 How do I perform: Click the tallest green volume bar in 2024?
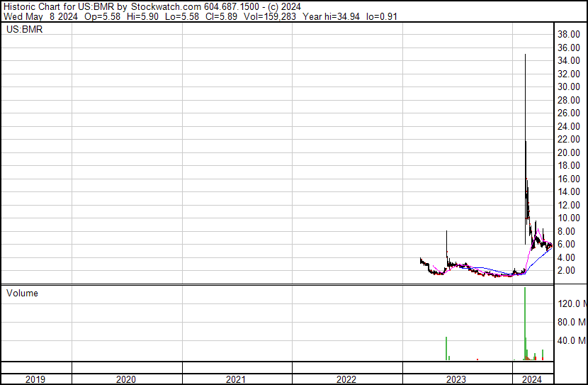[x=525, y=323]
